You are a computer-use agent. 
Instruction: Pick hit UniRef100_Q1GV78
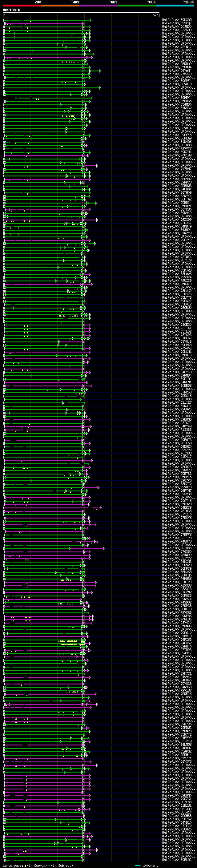(177, 470)
